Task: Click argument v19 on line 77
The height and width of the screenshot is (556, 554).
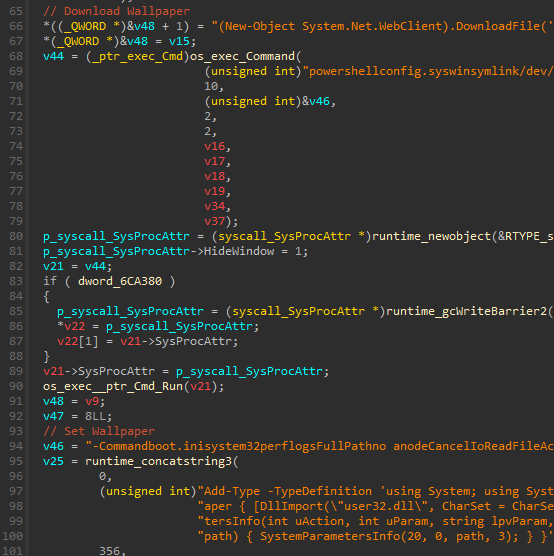Action: [x=215, y=191]
